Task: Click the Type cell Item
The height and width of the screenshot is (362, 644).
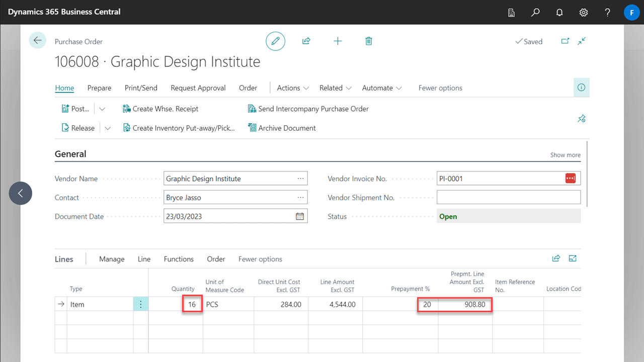Action: tap(101, 304)
